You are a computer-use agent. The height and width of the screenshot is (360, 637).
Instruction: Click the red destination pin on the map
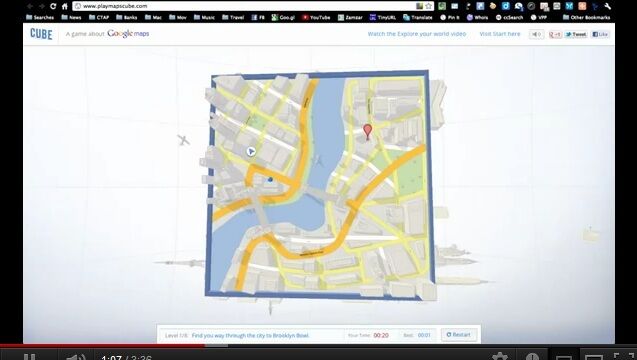367,132
